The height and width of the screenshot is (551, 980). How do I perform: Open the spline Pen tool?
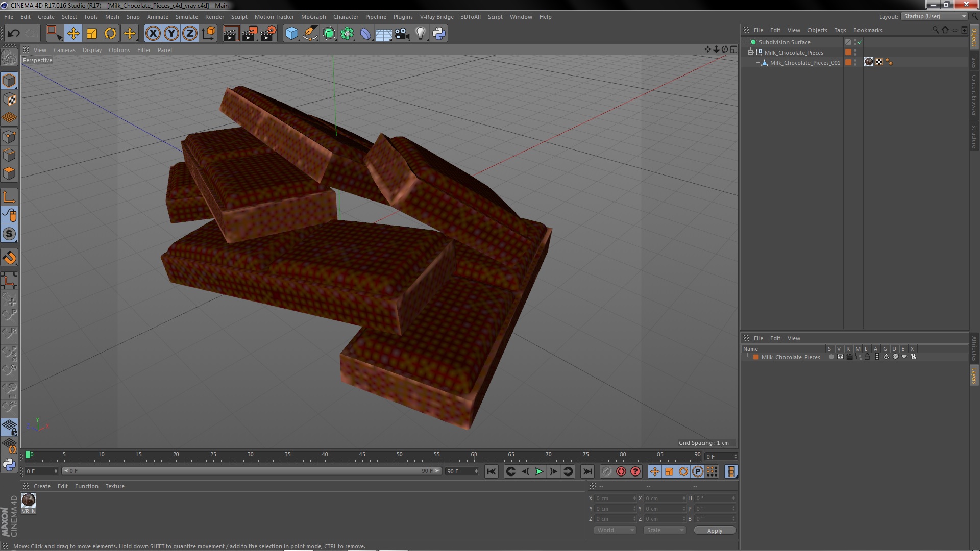pos(310,34)
